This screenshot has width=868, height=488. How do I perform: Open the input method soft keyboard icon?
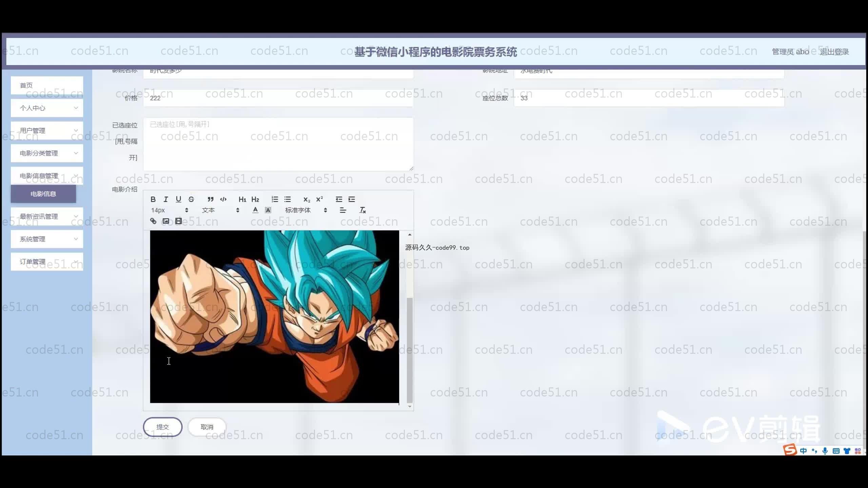836,451
